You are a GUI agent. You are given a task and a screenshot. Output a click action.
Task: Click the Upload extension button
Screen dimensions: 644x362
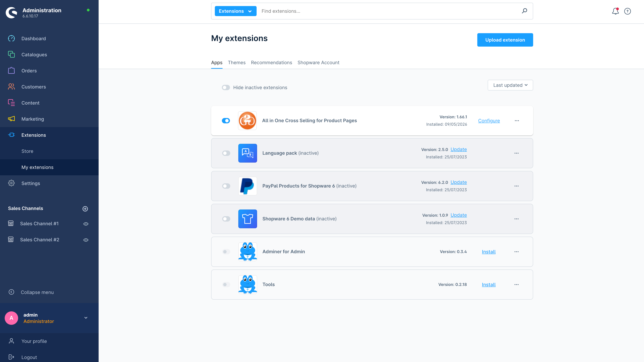tap(505, 40)
